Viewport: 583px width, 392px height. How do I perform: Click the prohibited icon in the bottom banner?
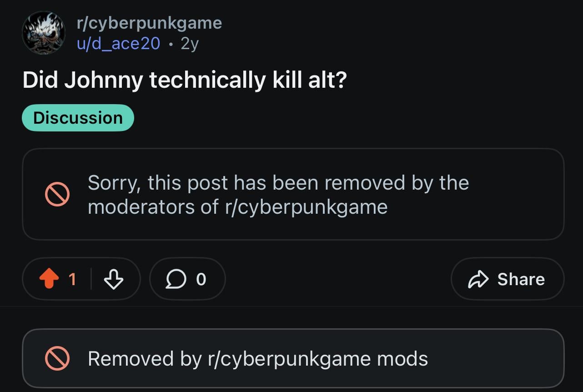click(57, 359)
